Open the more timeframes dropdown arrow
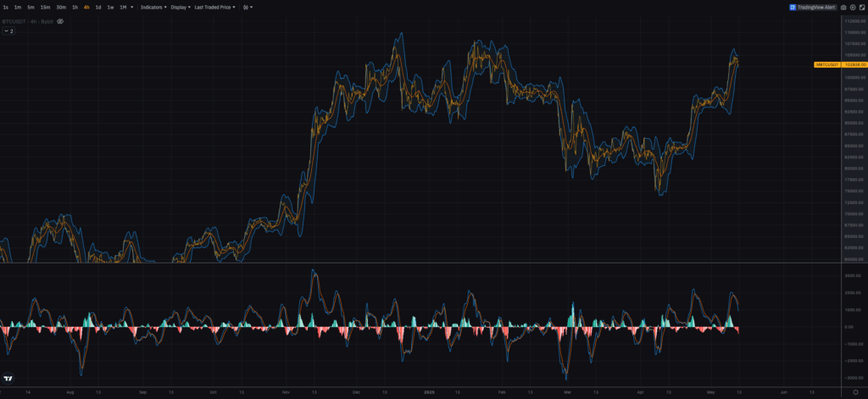 [133, 7]
